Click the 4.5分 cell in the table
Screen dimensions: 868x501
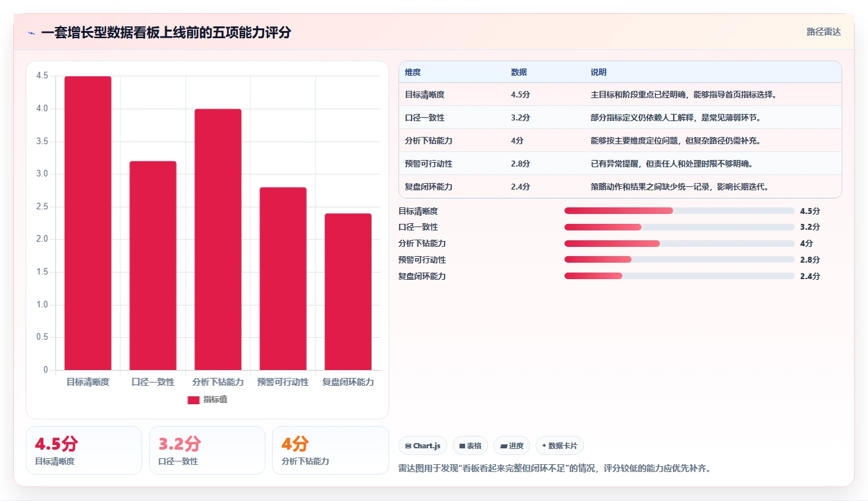point(520,95)
